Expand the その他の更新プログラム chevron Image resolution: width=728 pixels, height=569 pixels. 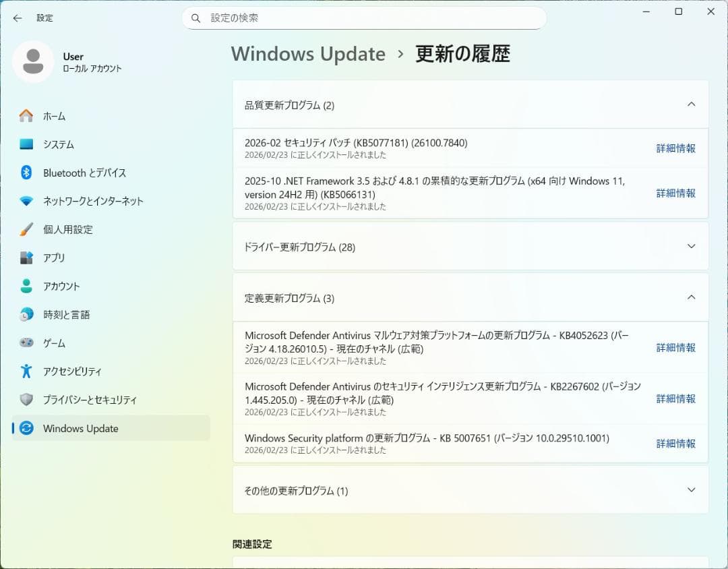click(x=692, y=490)
